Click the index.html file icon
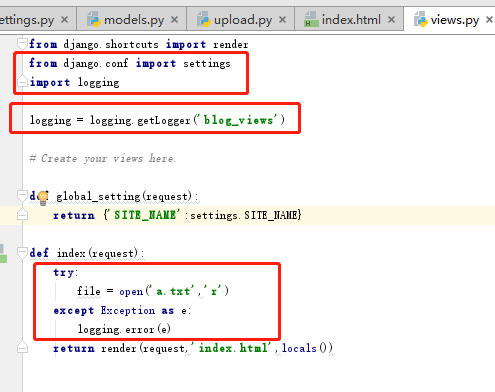 [311, 19]
